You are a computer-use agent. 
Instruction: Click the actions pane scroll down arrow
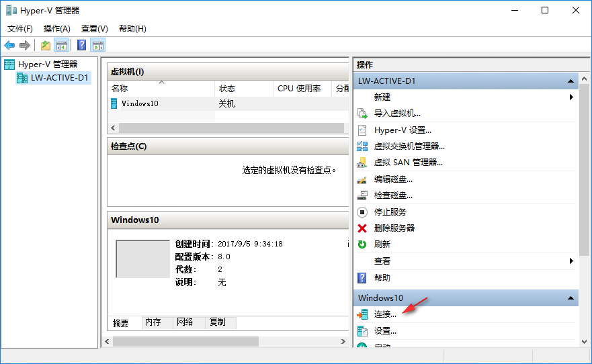click(x=584, y=342)
